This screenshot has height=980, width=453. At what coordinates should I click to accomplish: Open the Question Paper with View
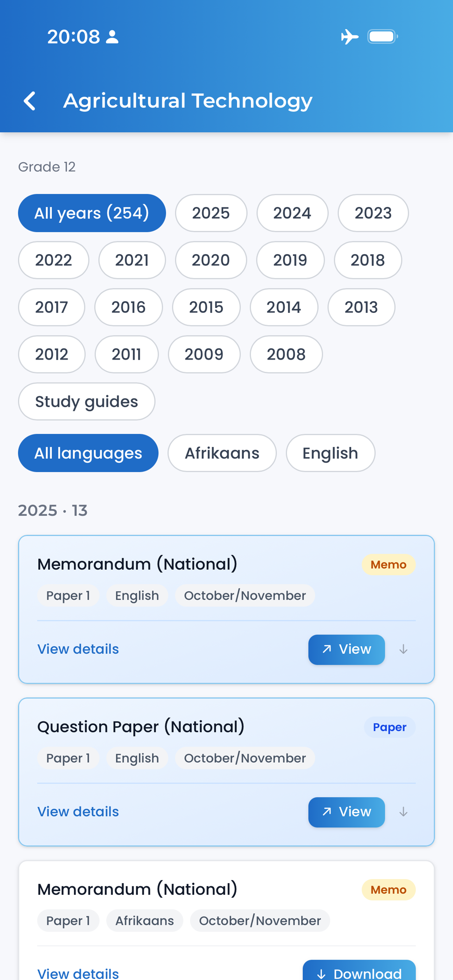pos(346,812)
